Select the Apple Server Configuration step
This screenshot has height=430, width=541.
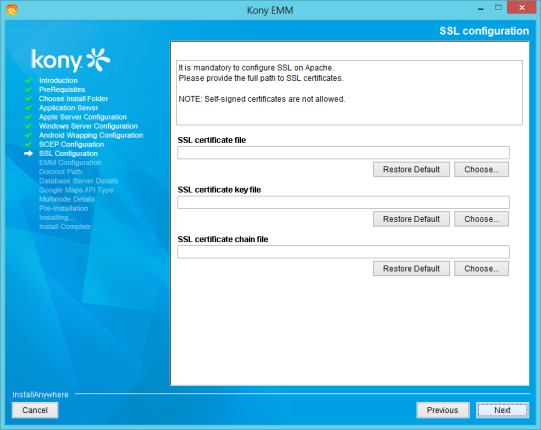point(83,117)
